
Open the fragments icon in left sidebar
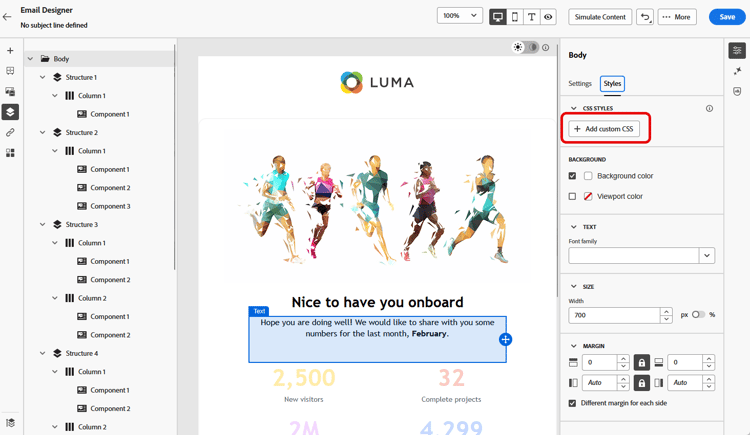(x=10, y=71)
